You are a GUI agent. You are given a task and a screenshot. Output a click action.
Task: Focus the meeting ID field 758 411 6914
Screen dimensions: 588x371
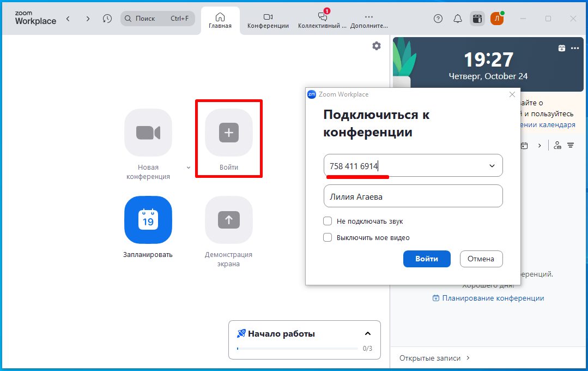(x=413, y=166)
